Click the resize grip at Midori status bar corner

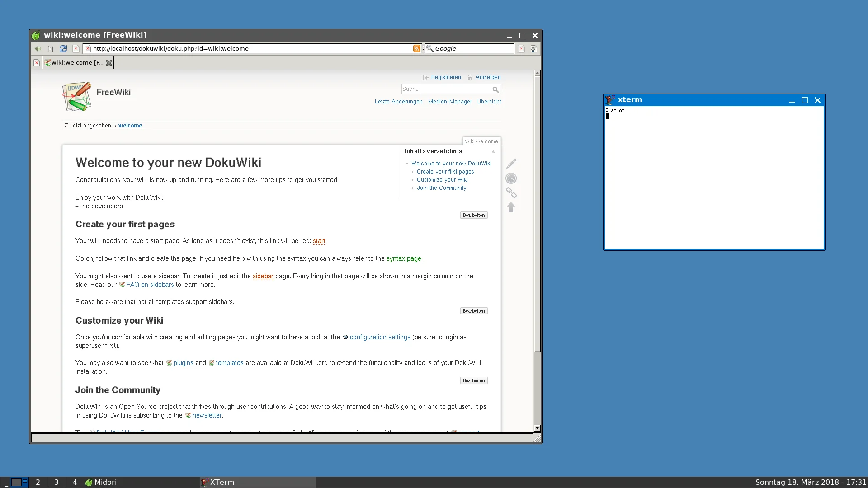537,438
